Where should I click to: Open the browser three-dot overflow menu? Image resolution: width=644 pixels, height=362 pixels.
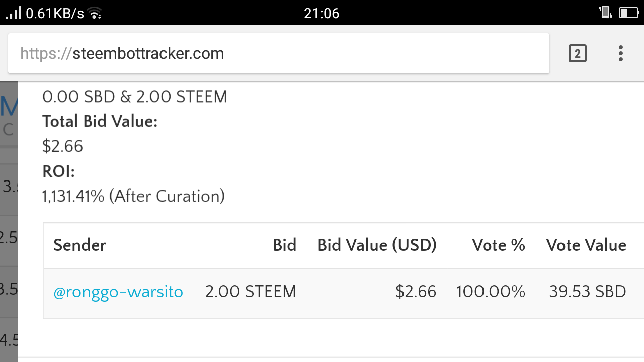point(620,53)
